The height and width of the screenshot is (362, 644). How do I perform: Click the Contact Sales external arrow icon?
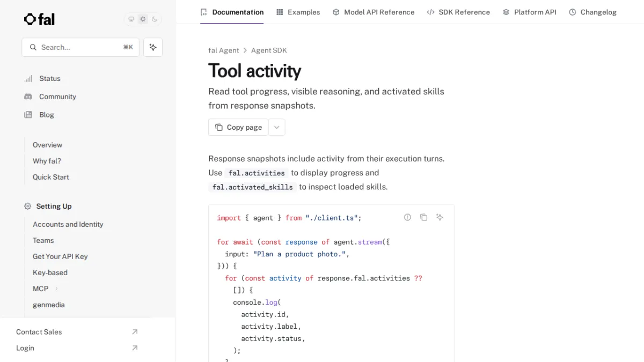tap(135, 332)
